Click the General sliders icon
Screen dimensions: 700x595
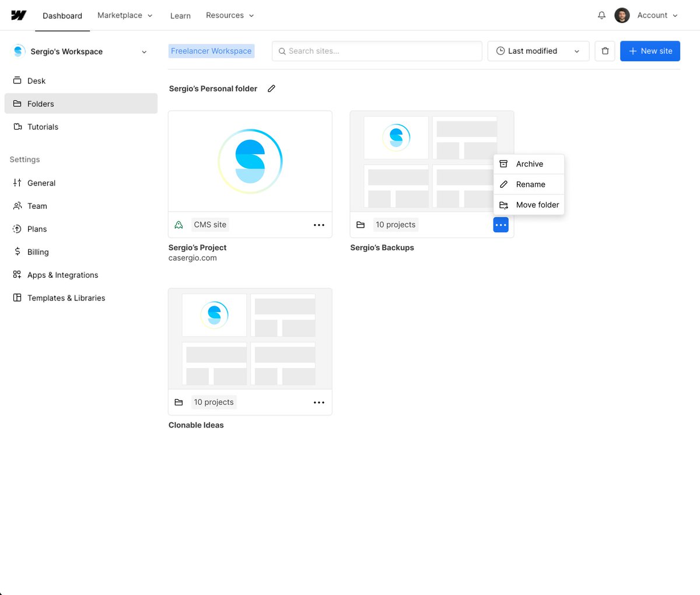pyautogui.click(x=17, y=183)
